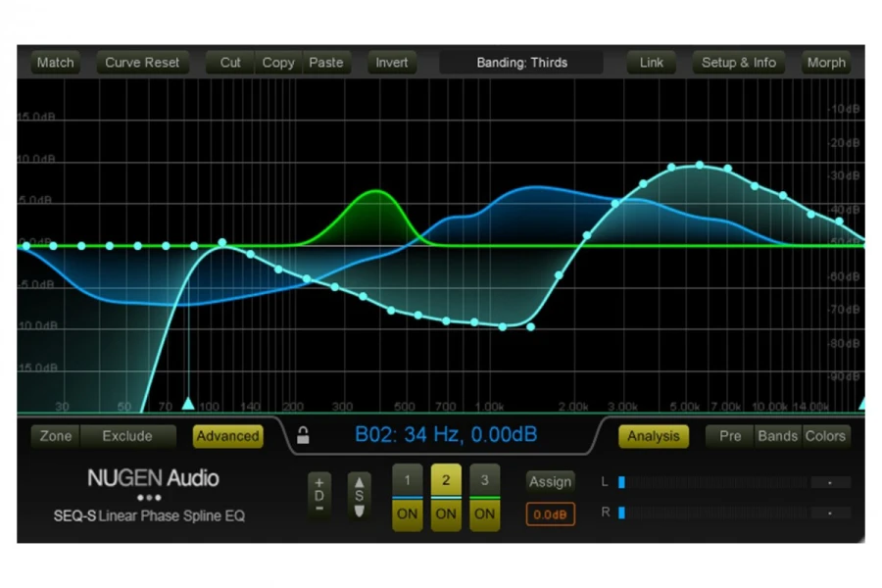
Task: Click the curve node at the high-frequency peak
Action: click(700, 165)
